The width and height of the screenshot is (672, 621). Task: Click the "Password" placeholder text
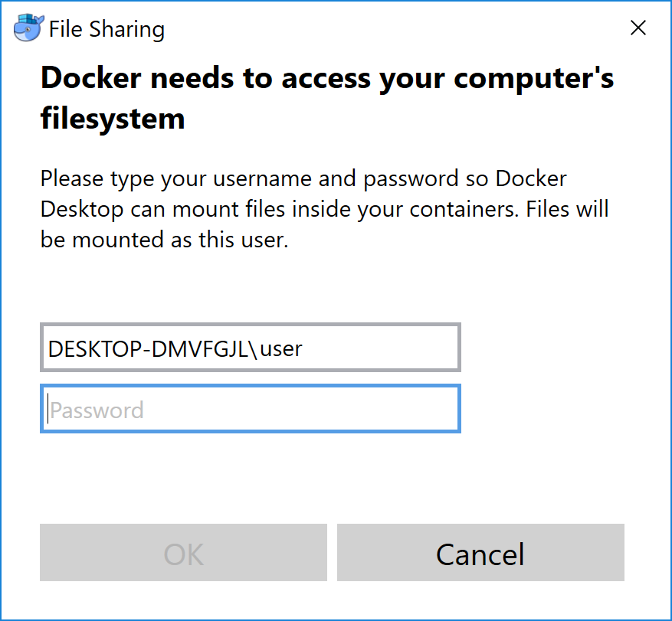pyautogui.click(x=97, y=410)
